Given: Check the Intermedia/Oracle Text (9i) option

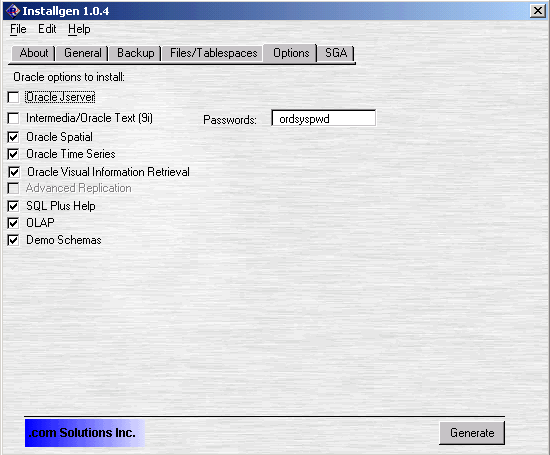Looking at the screenshot, I should [x=13, y=118].
